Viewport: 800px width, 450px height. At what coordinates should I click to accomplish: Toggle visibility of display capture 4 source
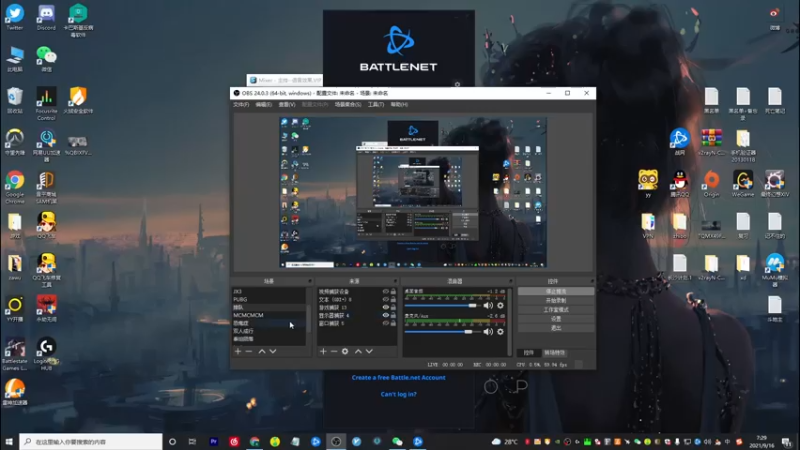coord(386,315)
